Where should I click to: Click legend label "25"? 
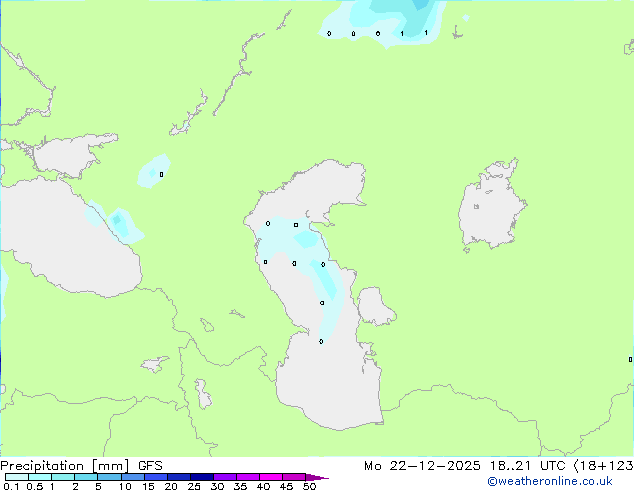(194, 486)
